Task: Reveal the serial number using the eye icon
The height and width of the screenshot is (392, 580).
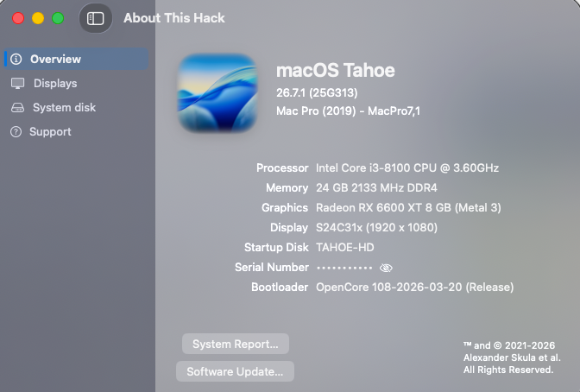Action: (386, 268)
